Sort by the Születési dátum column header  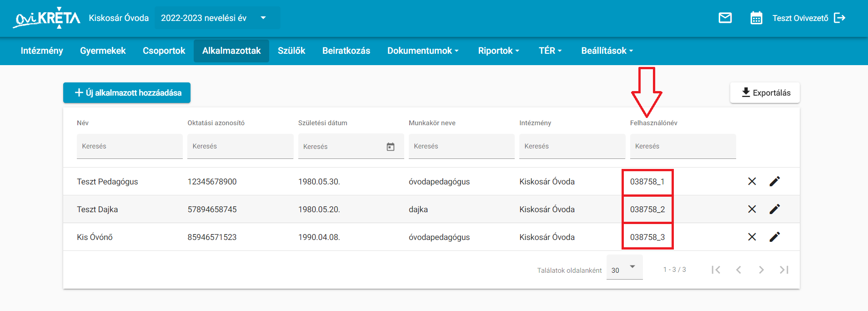click(x=323, y=123)
